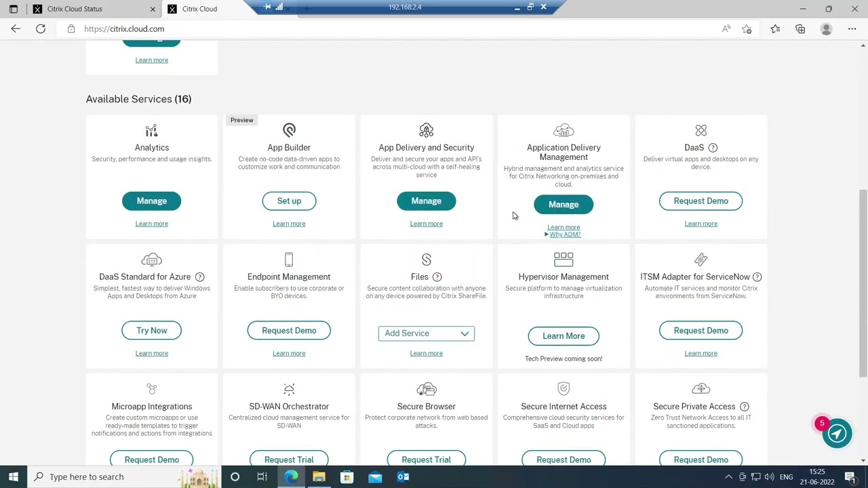
Task: Open File Explorer from the taskbar
Action: (x=319, y=477)
